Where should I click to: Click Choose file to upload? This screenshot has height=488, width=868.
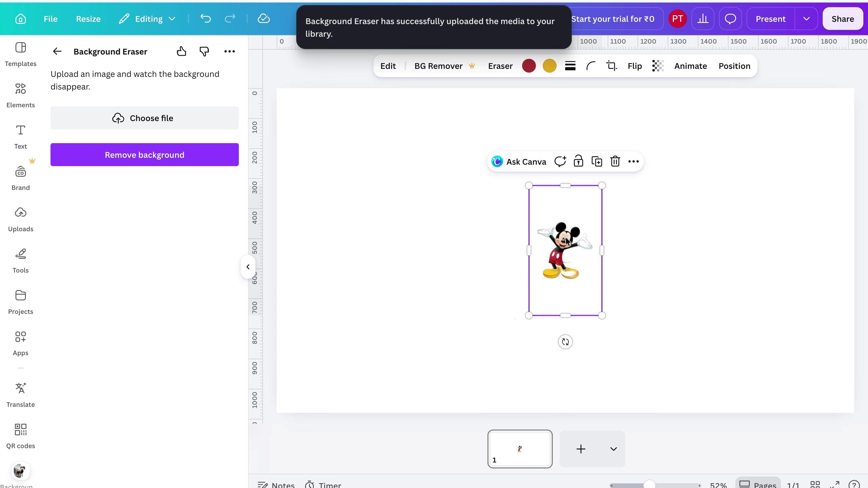[145, 118]
